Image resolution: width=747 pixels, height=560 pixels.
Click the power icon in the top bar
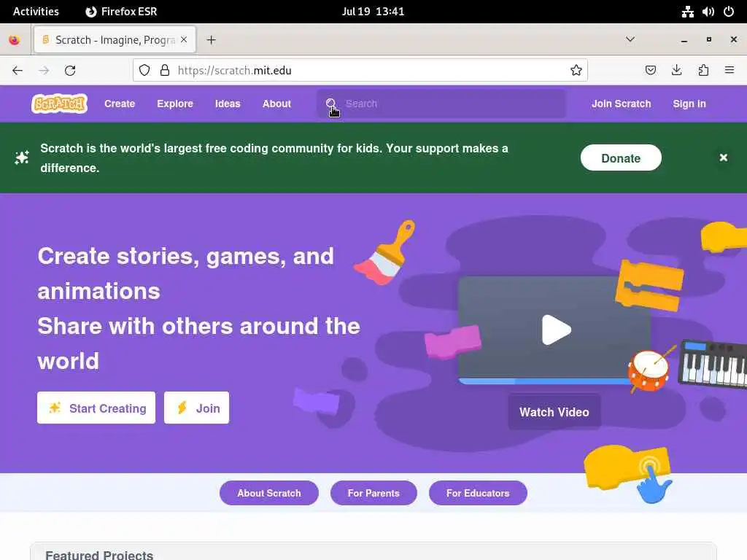[x=729, y=12]
